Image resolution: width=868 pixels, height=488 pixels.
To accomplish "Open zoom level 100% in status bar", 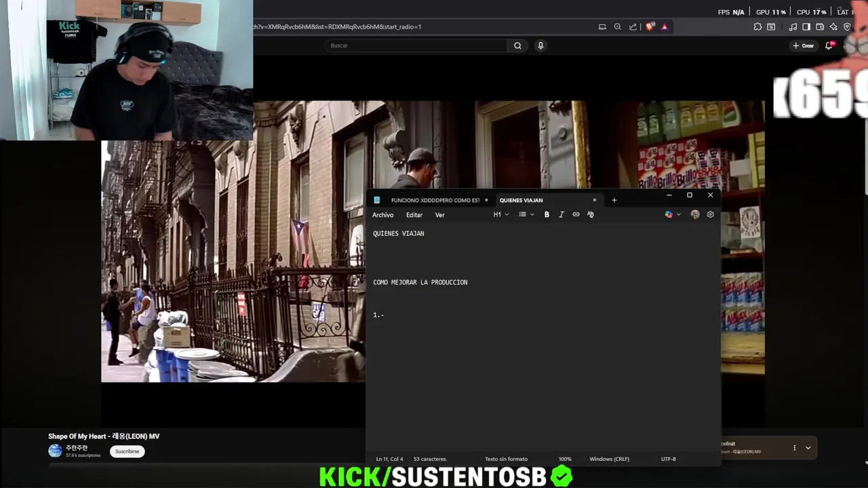I will point(565,459).
